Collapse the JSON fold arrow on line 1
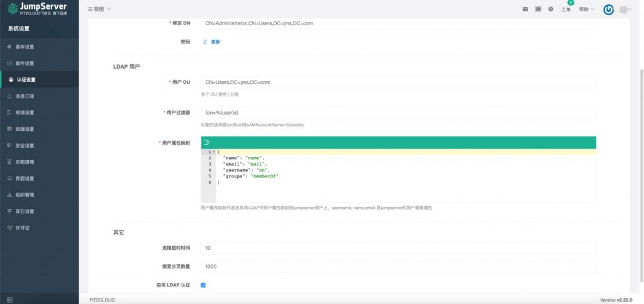This screenshot has width=644, height=304. click(214, 152)
